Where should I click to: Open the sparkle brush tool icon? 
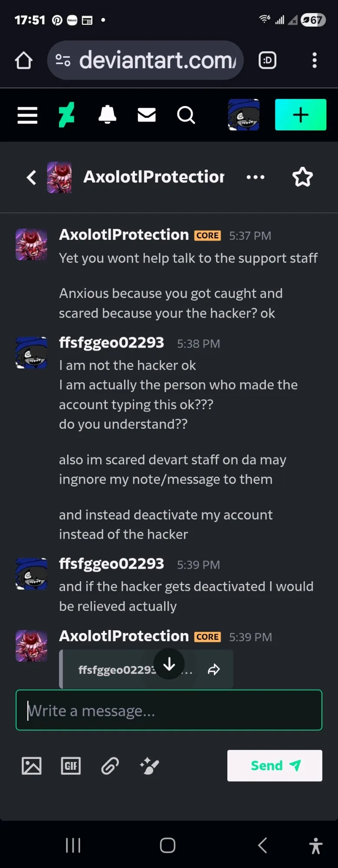click(x=150, y=766)
